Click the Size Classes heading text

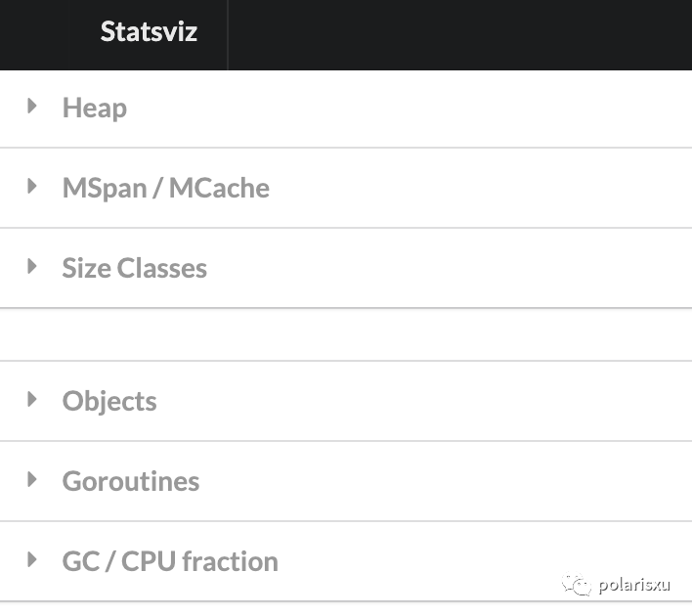click(x=135, y=268)
